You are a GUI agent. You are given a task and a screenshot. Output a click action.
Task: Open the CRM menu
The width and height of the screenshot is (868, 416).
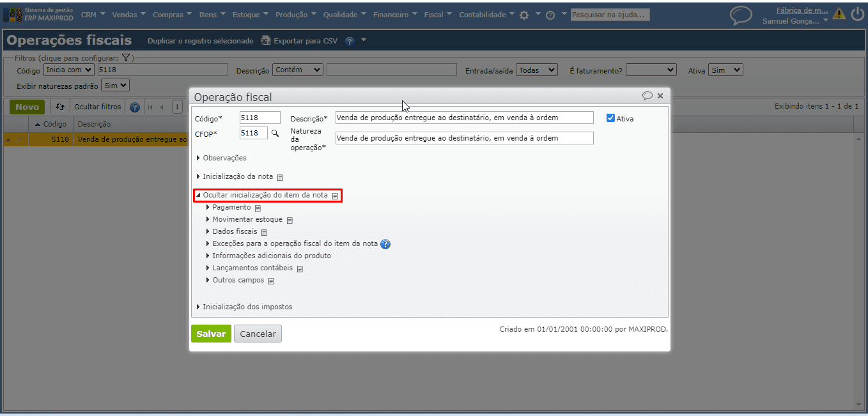[x=93, y=15]
